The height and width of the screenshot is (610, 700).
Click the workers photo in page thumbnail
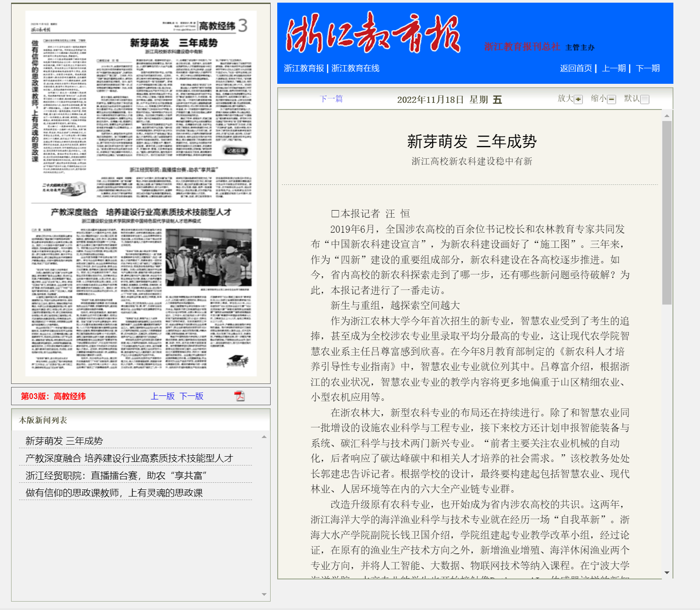click(208, 258)
